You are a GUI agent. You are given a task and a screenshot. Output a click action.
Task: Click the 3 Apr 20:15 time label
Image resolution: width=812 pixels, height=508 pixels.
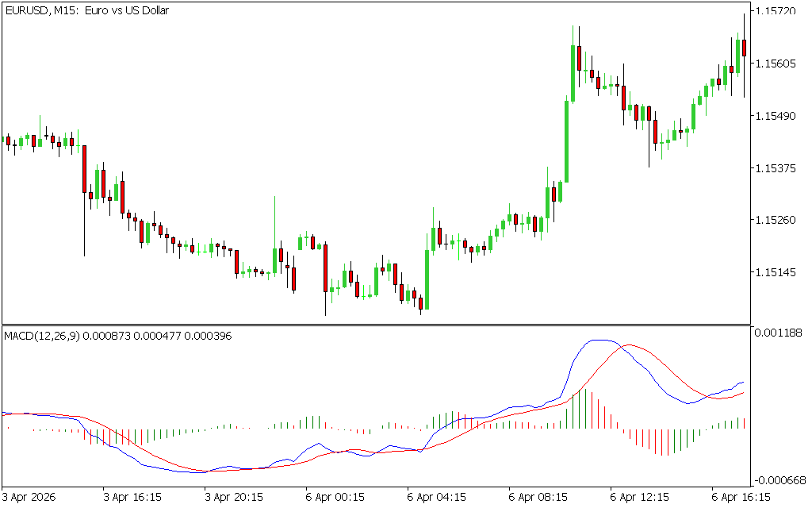click(x=234, y=497)
